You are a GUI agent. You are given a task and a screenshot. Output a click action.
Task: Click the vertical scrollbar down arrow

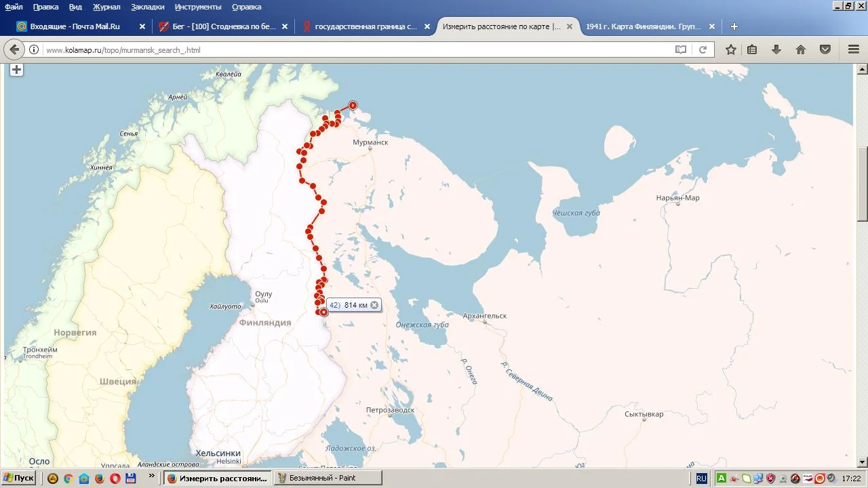coord(862,462)
